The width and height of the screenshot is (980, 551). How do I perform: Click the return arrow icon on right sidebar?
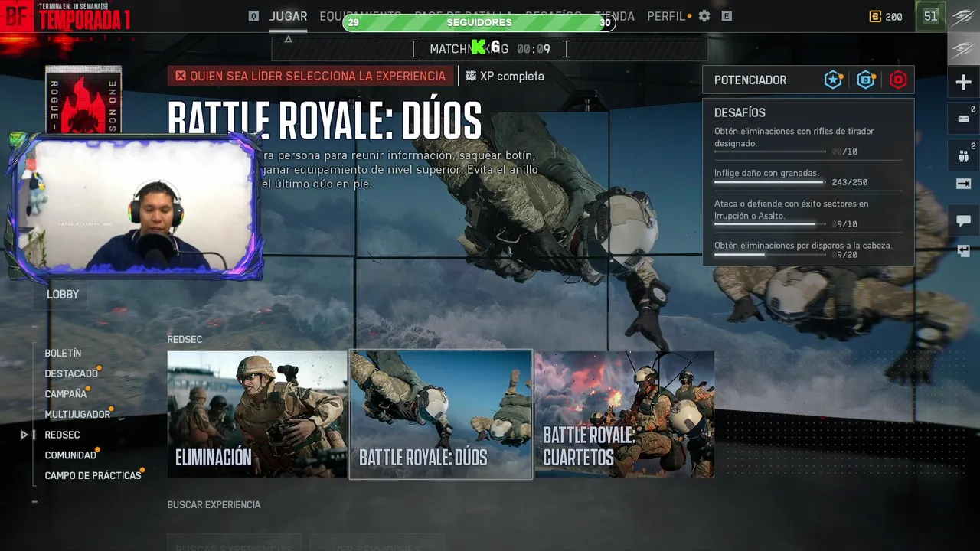[x=963, y=250]
